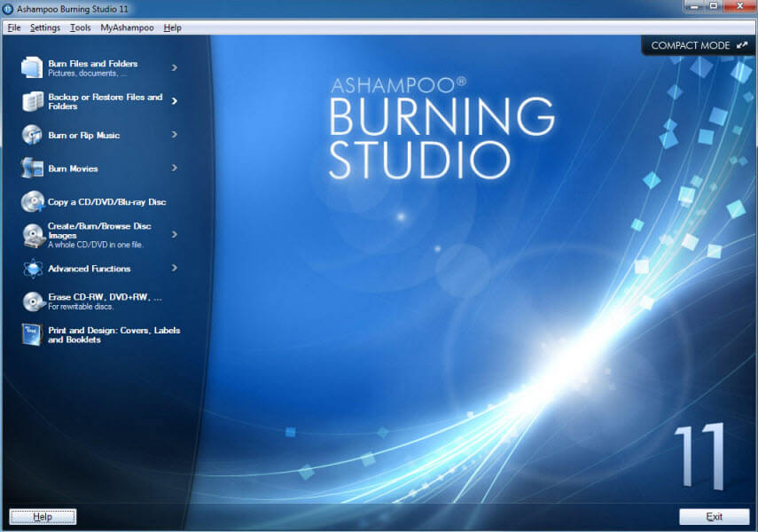Open the Help menu in menu bar
Screen dimensions: 758x532
[172, 27]
